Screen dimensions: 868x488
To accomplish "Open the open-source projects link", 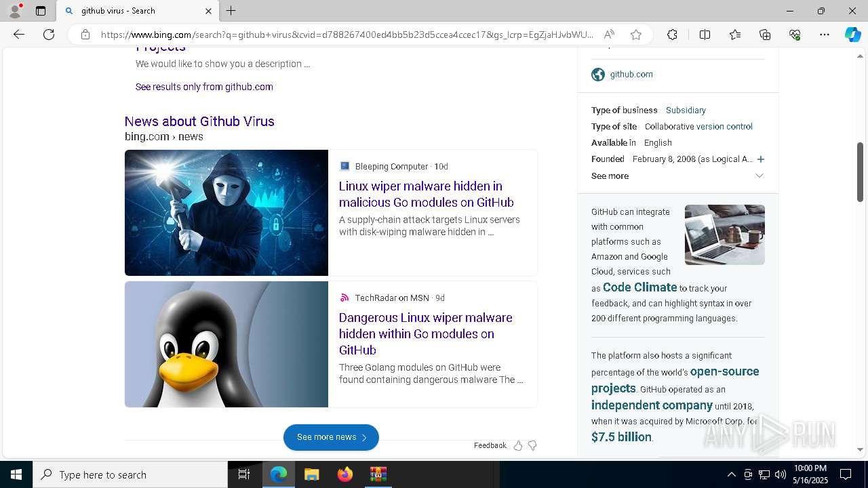I will 675,380.
